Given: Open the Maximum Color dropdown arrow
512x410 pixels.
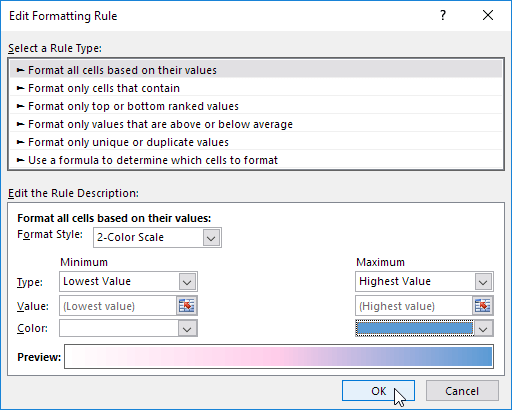Looking at the screenshot, I should coord(483,328).
